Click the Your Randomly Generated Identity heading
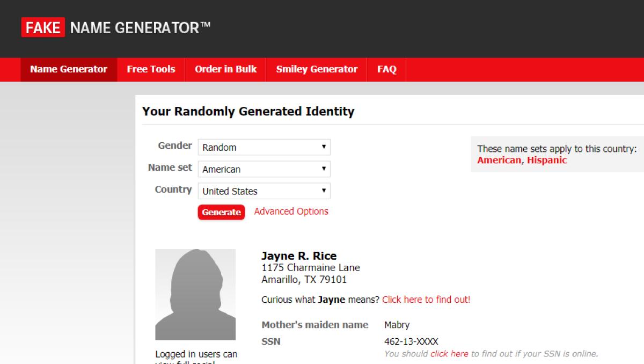The height and width of the screenshot is (364, 644). [248, 111]
